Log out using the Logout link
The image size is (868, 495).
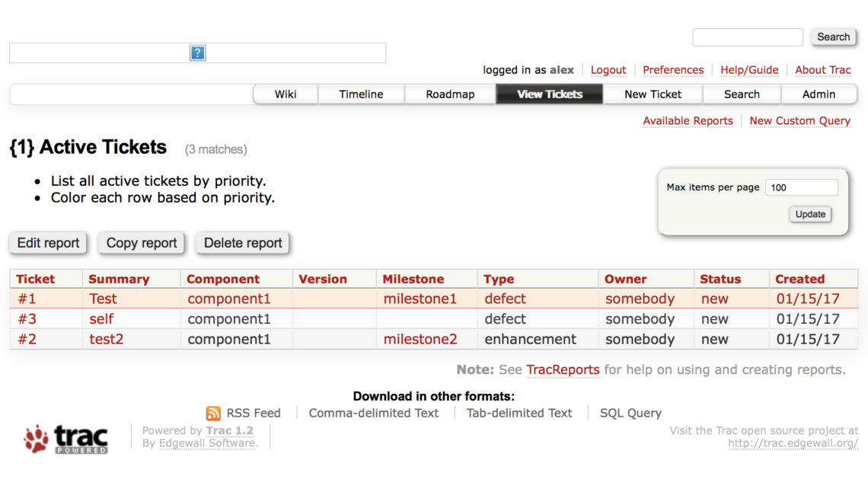pyautogui.click(x=608, y=69)
